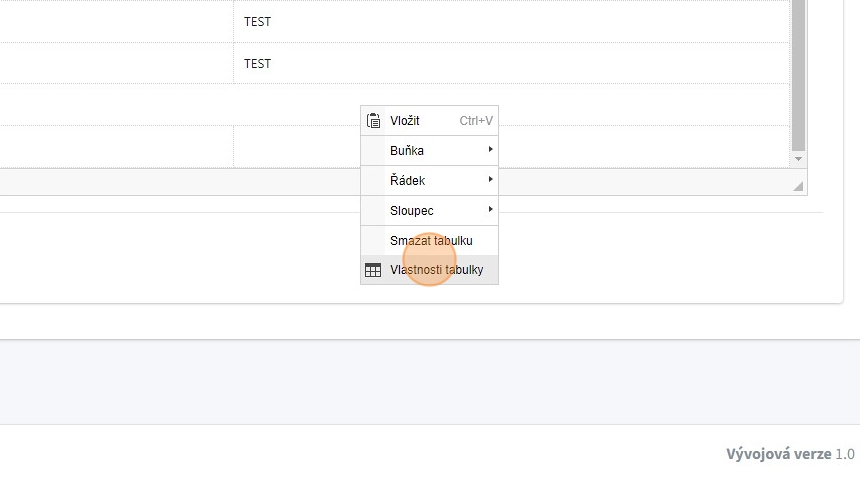Click the empty full-width table row
860x481 pixels.
(180, 105)
